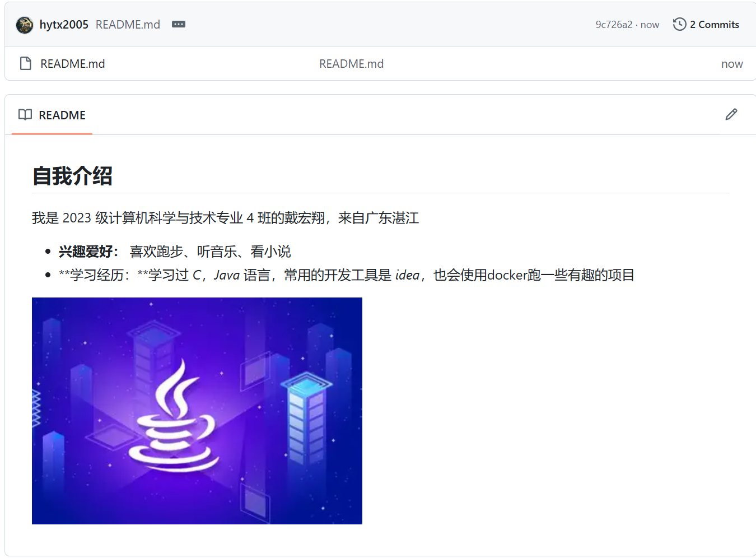Open the README.md file in list

click(73, 64)
